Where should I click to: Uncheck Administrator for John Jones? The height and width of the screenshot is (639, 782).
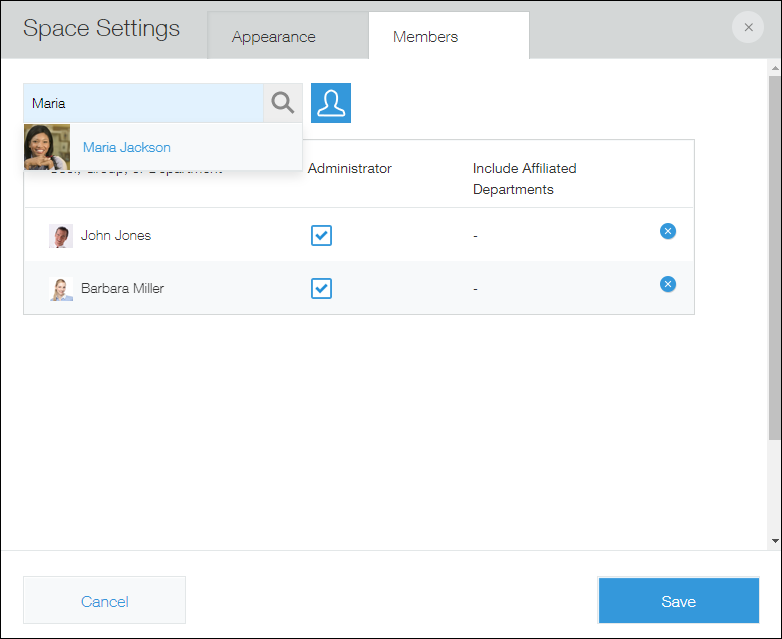321,236
